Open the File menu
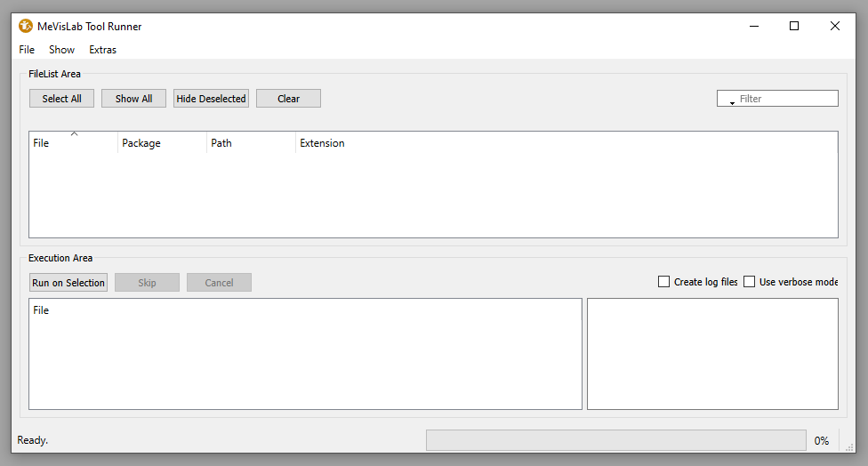Screen dimensions: 868x466 pyautogui.click(x=27, y=50)
